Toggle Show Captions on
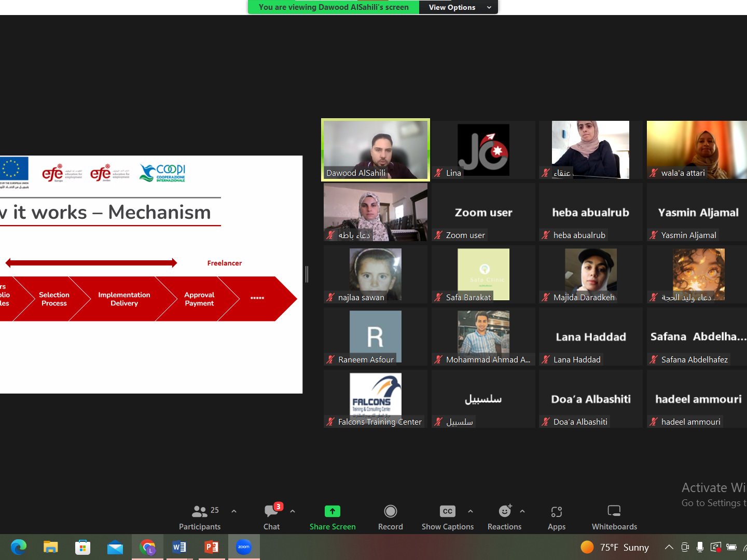Image resolution: width=747 pixels, height=560 pixels. coord(447,517)
